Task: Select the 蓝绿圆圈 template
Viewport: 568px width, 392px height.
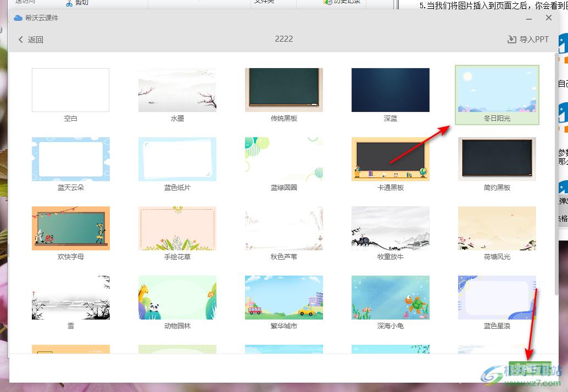Action: (x=283, y=159)
